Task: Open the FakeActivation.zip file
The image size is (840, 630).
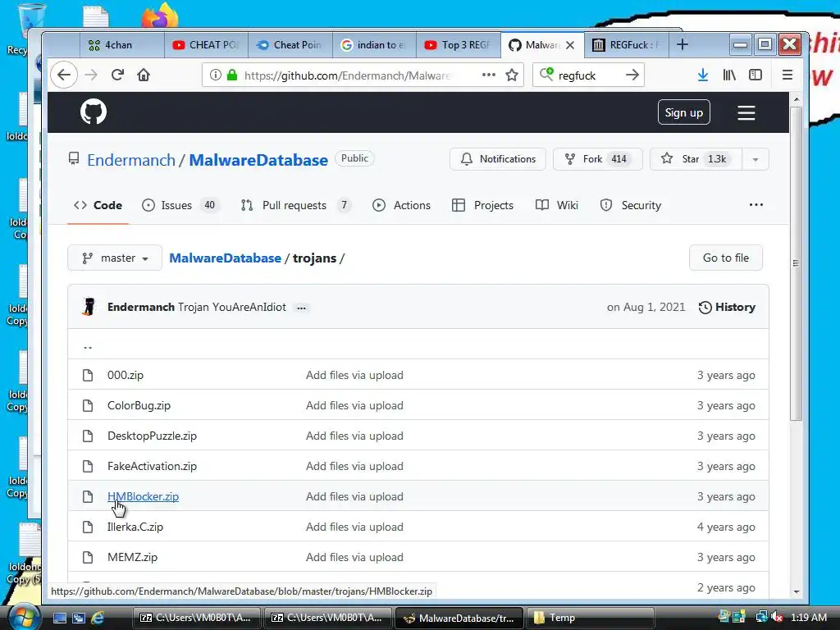Action: point(152,466)
